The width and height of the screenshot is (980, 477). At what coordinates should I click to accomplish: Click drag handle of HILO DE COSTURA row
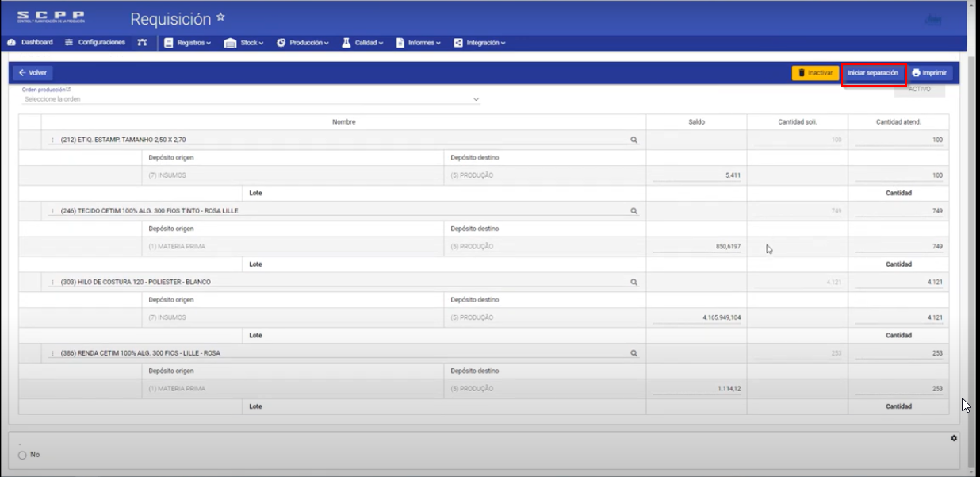click(x=52, y=282)
